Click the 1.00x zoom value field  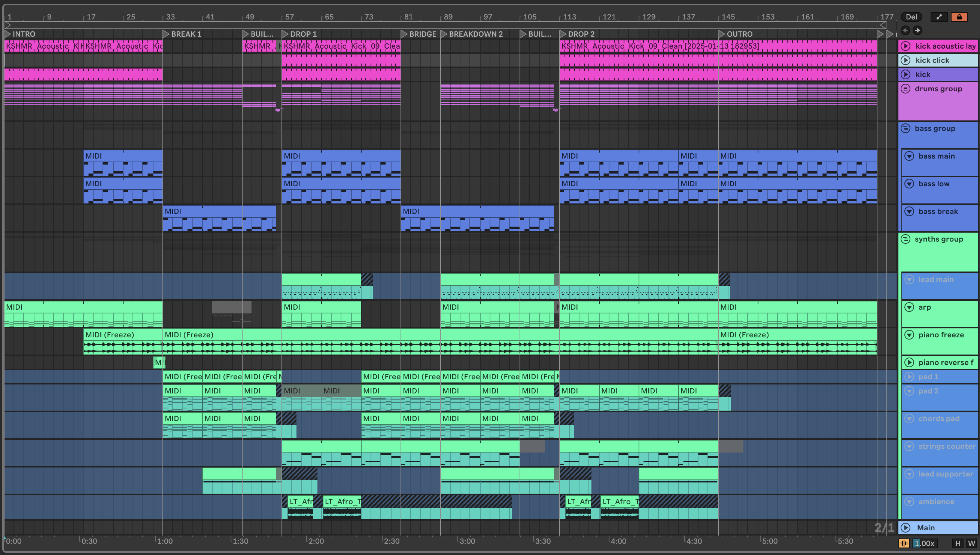pyautogui.click(x=925, y=543)
